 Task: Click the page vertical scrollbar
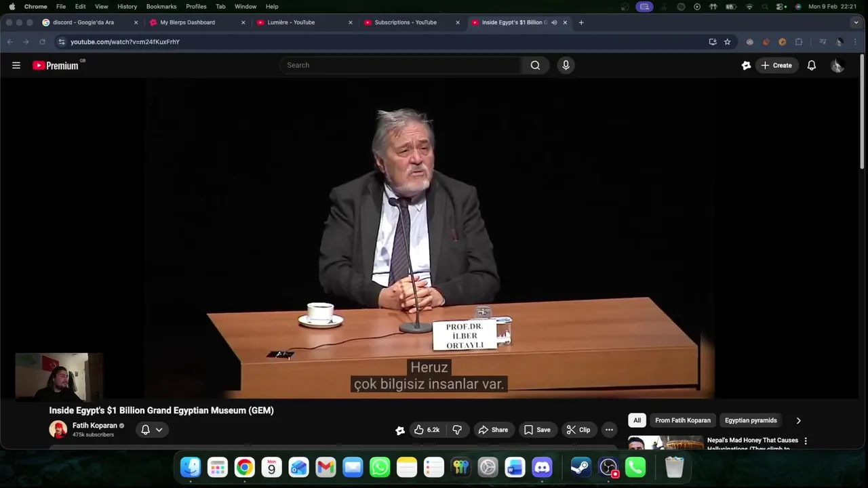pyautogui.click(x=863, y=112)
